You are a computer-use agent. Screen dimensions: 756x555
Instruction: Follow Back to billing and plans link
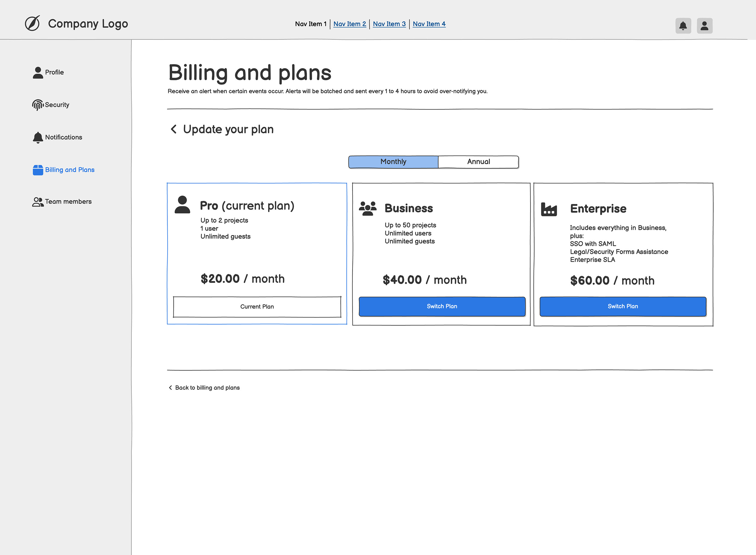coord(207,388)
